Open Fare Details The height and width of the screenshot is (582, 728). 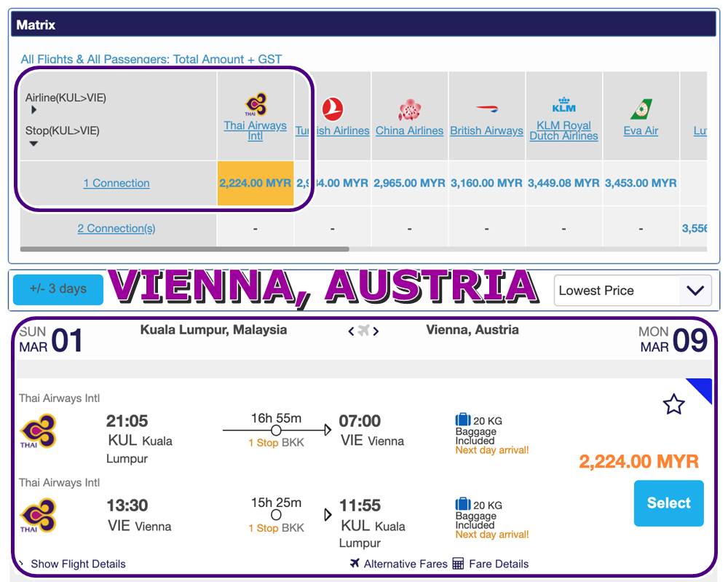coord(499,563)
